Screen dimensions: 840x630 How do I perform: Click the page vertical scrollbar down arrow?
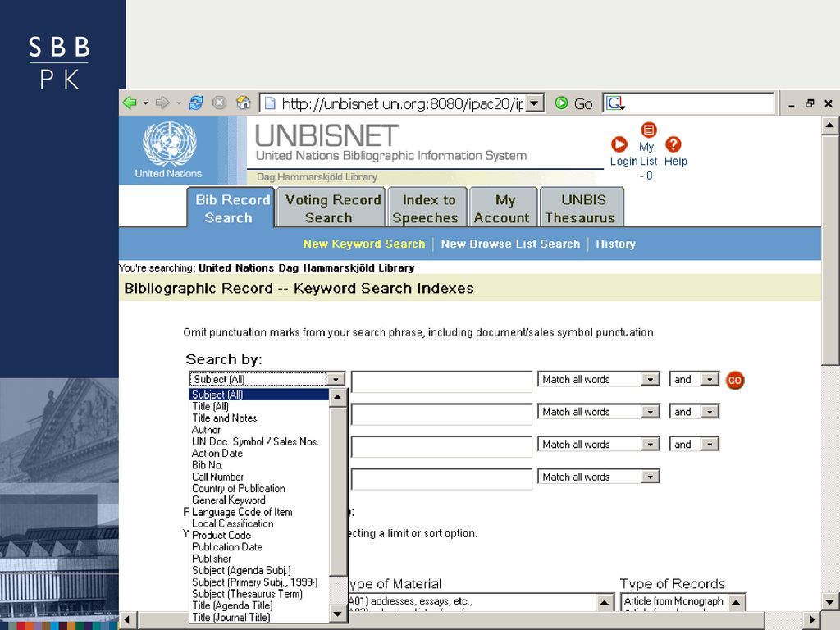830,601
